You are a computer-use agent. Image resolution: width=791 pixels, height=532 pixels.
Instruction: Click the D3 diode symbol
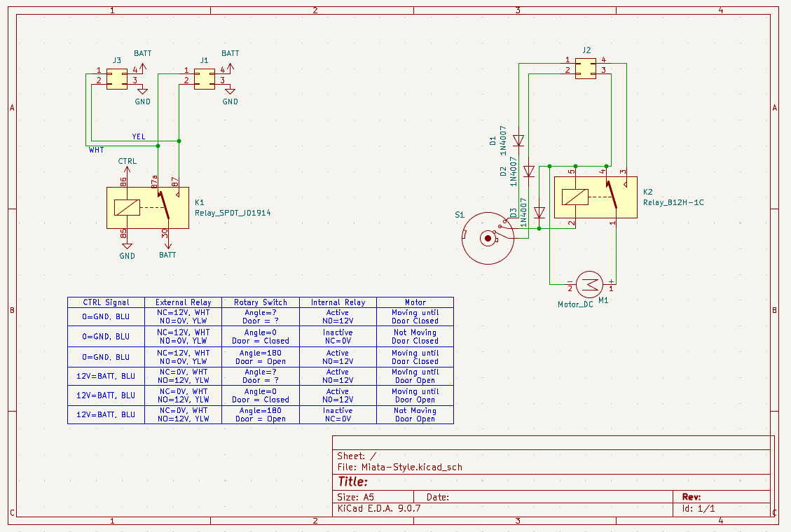(539, 212)
